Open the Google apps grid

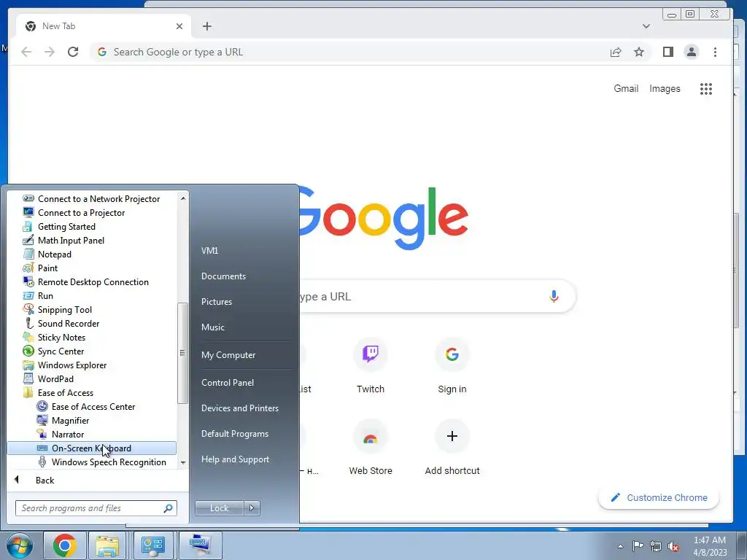[705, 88]
